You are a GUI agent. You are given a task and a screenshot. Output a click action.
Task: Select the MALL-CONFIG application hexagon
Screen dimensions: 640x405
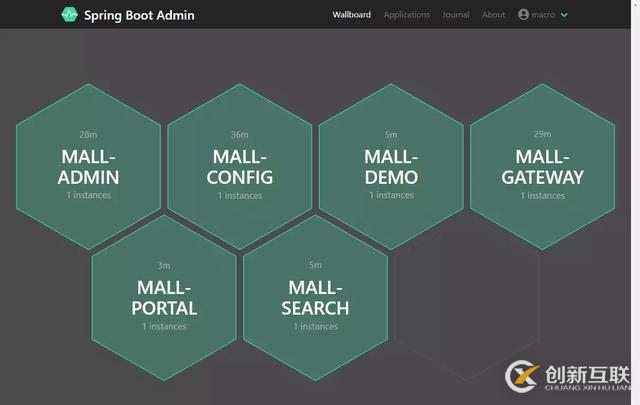click(x=240, y=167)
